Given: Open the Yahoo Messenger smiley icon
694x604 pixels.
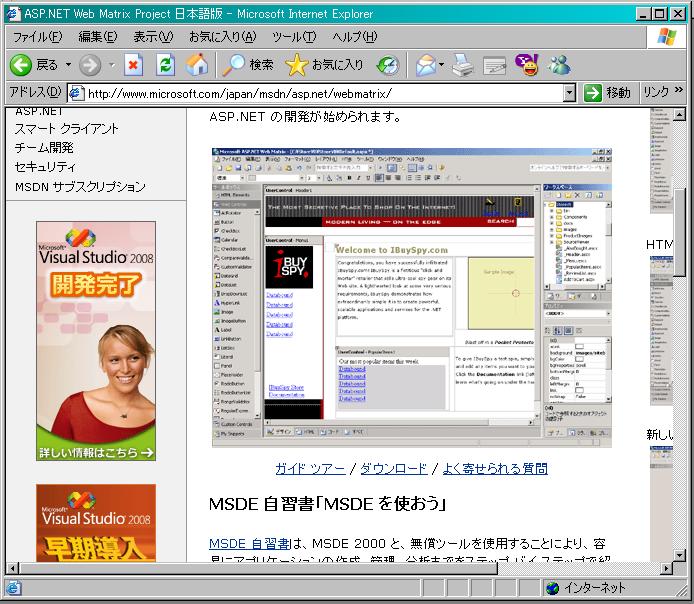Looking at the screenshot, I should 527,65.
